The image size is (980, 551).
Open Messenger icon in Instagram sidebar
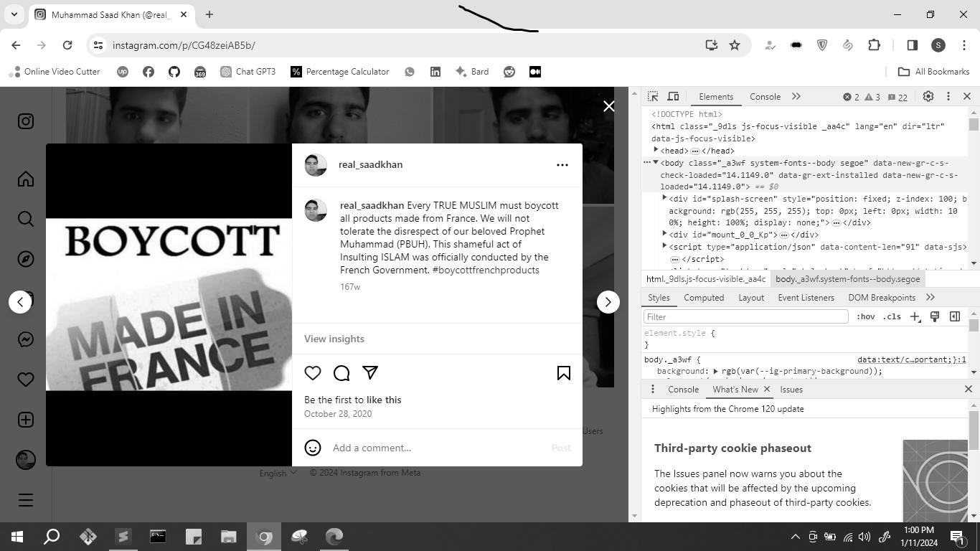pyautogui.click(x=26, y=339)
